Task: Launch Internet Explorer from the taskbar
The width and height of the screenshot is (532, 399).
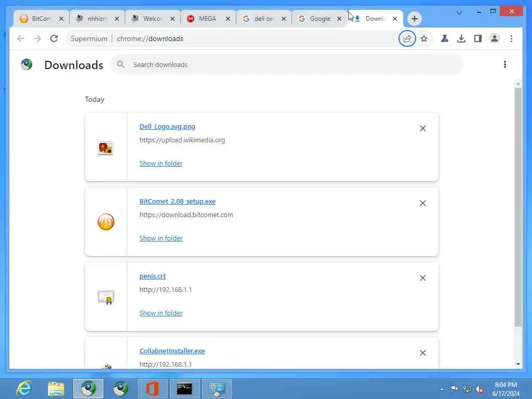Action: [24, 389]
